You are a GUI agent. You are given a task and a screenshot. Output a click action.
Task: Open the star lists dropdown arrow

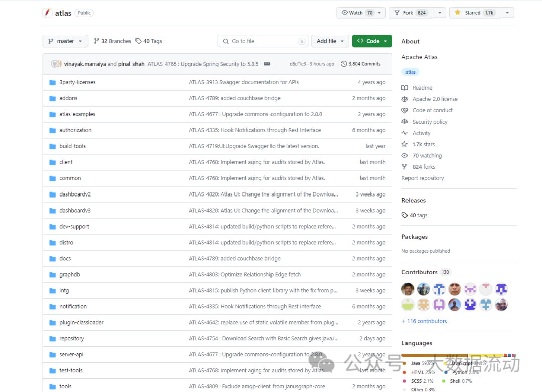tap(507, 13)
